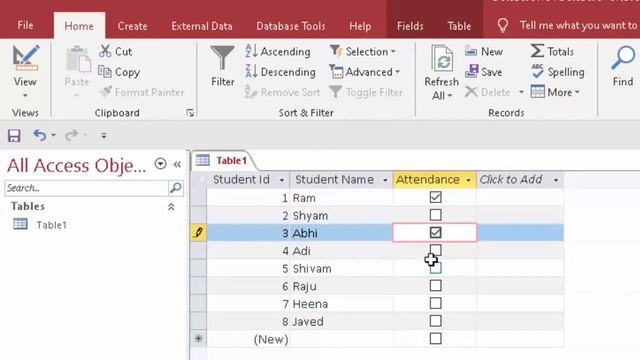
Task: Uncheck attendance for Ram
Action: (436, 197)
